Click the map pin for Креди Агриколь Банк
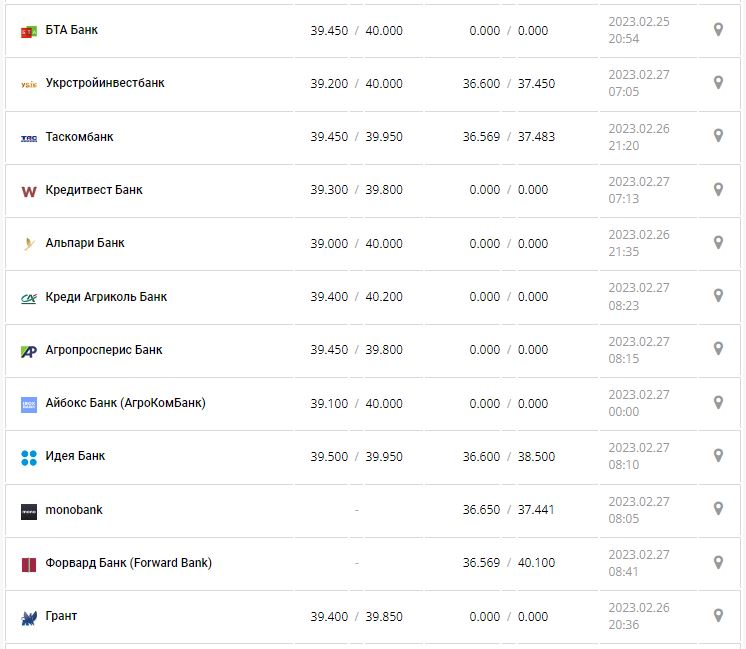The height and width of the screenshot is (649, 746). click(x=718, y=296)
